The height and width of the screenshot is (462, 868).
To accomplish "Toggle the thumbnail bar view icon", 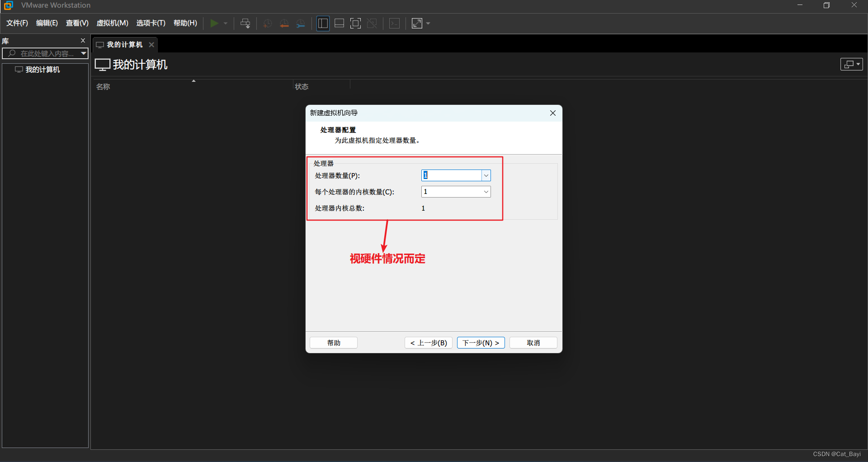I will coord(340,23).
